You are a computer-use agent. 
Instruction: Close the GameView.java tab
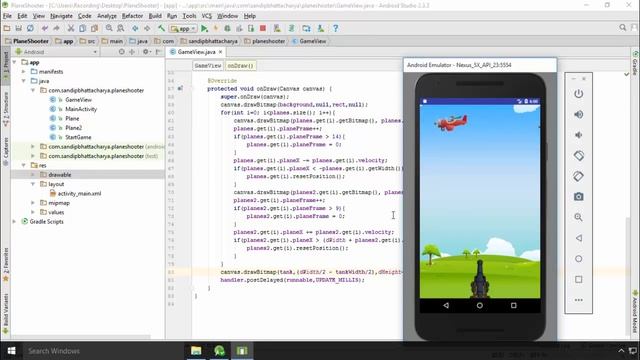(x=220, y=52)
